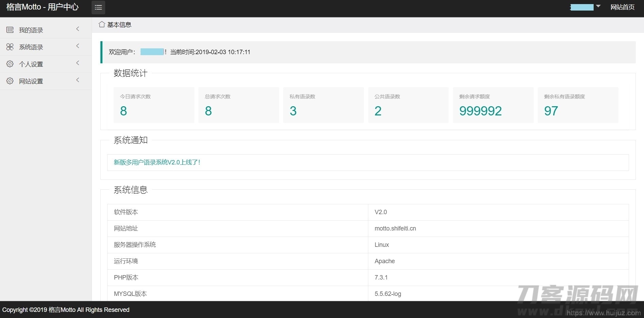Click the 5.5.62-log value cell
This screenshot has height=318, width=644.
click(498, 293)
